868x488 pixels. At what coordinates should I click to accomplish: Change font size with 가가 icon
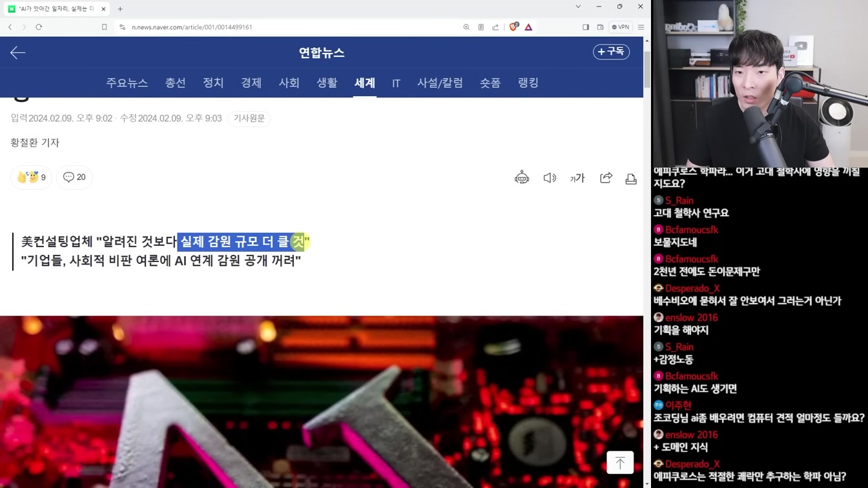tap(577, 178)
